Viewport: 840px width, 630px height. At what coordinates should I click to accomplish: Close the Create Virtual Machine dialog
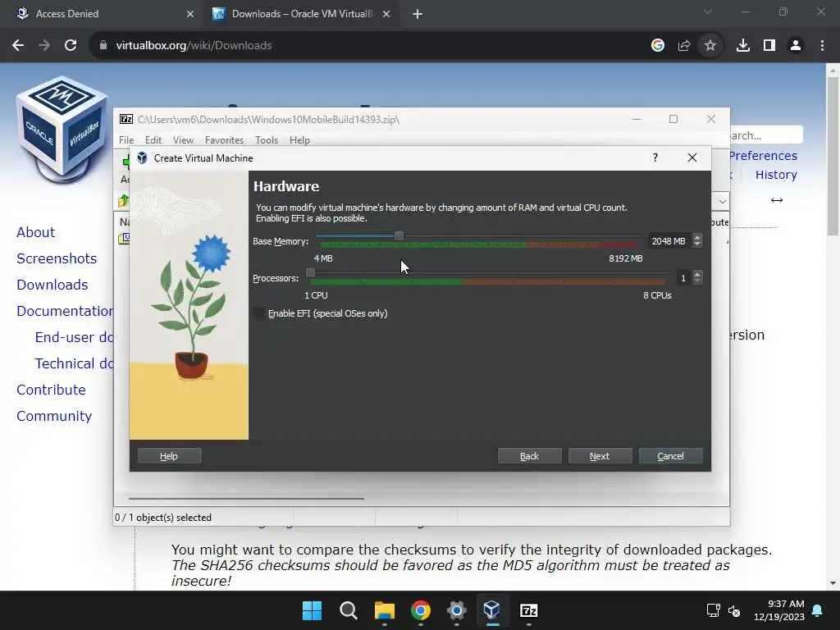click(692, 157)
